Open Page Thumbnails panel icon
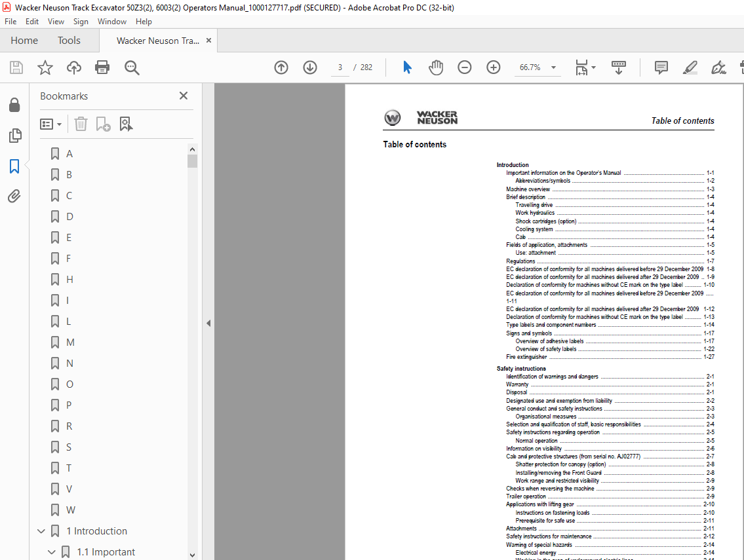744x560 pixels. point(14,135)
